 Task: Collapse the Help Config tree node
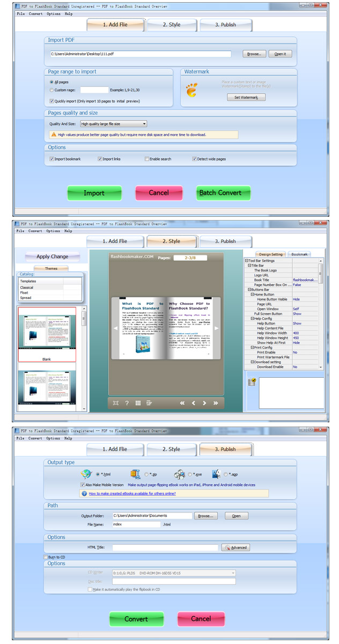click(252, 319)
